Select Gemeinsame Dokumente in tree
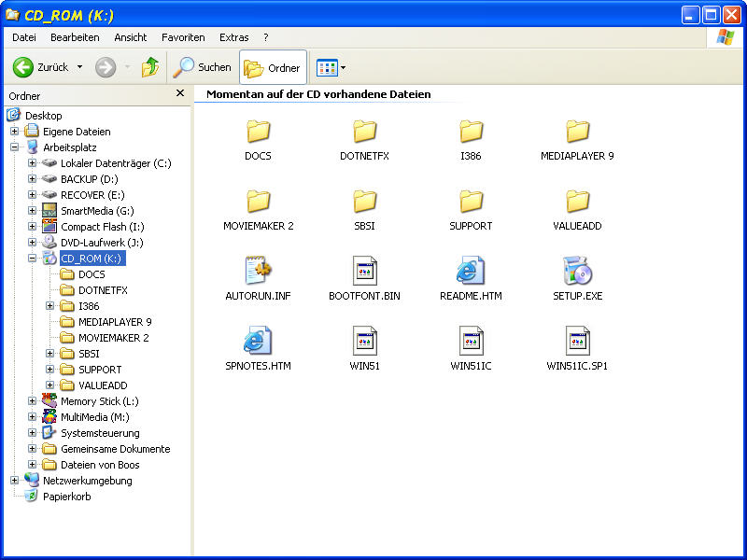The height and width of the screenshot is (560, 747). coord(115,449)
